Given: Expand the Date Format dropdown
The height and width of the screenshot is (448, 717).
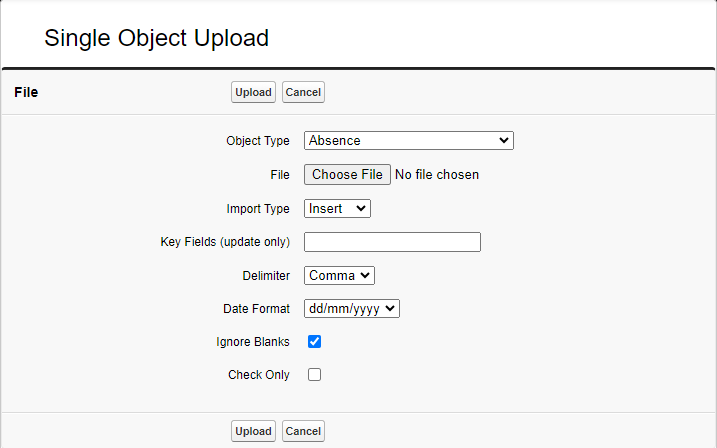Looking at the screenshot, I should click(351, 309).
